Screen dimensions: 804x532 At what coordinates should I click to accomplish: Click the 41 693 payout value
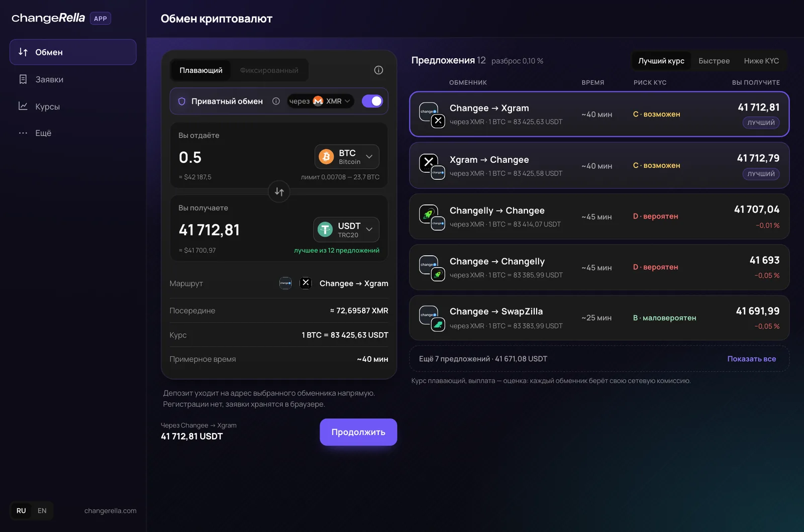764,260
